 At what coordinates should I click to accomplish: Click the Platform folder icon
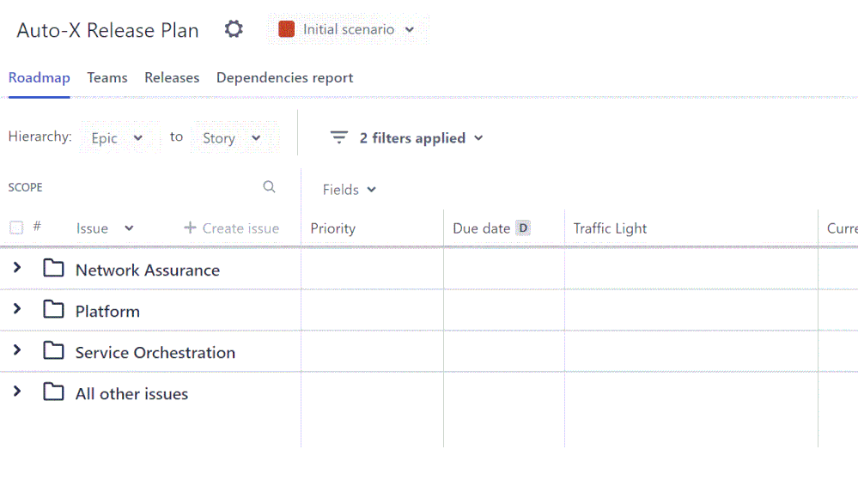[x=54, y=310]
